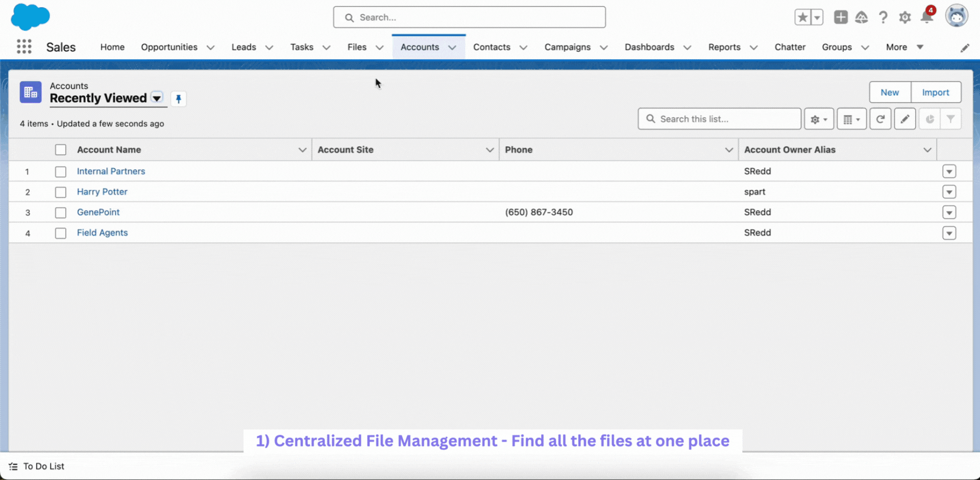Image resolution: width=980 pixels, height=480 pixels.
Task: Expand the Leads tab chevron
Action: pyautogui.click(x=269, y=47)
